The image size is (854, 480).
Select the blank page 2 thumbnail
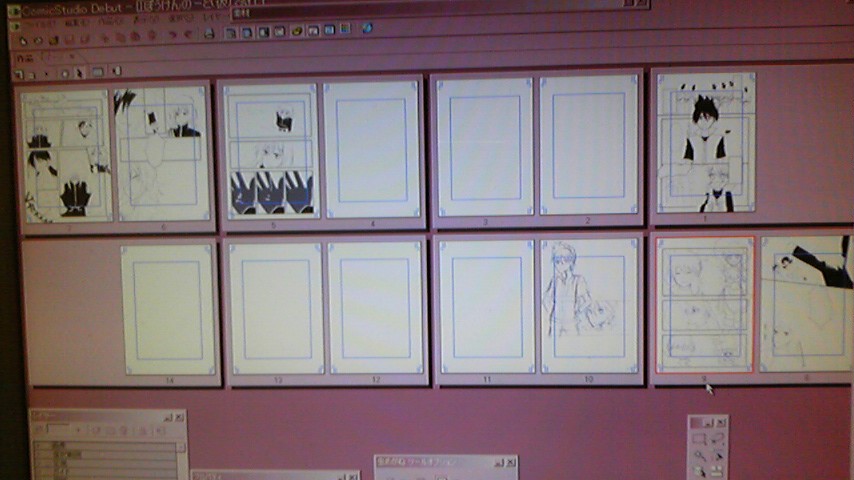click(589, 145)
